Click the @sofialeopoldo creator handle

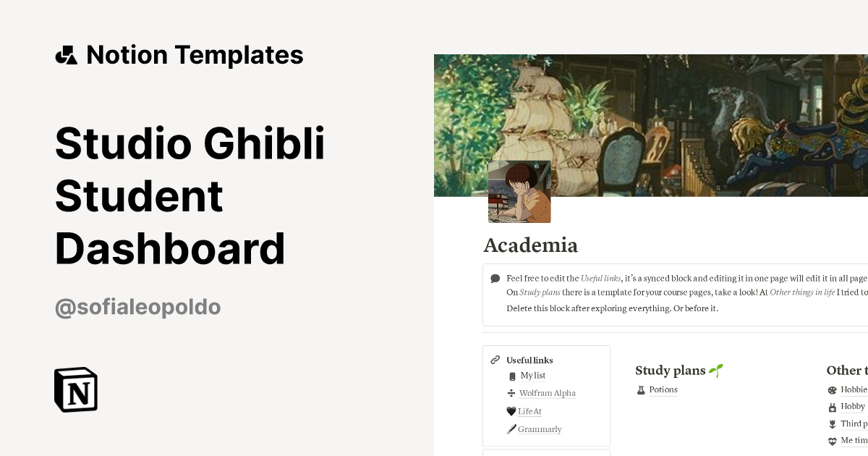pos(137,308)
